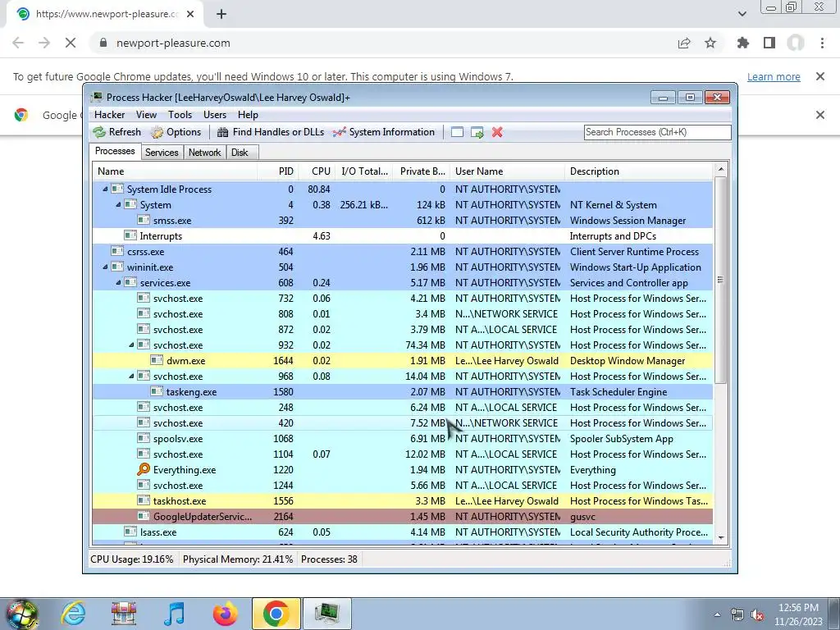Screen dimensions: 840x630
Task: Bookmark page with the star icon
Action: tap(710, 43)
